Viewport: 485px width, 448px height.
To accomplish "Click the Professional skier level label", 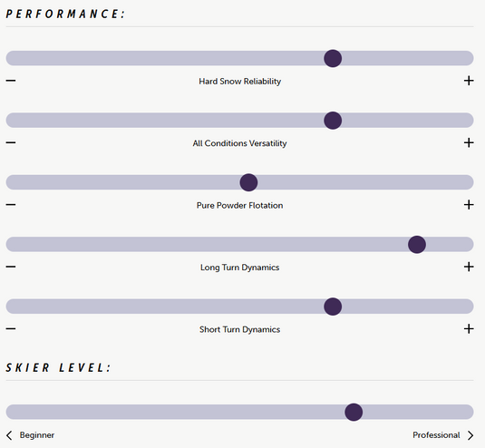I will (x=436, y=435).
